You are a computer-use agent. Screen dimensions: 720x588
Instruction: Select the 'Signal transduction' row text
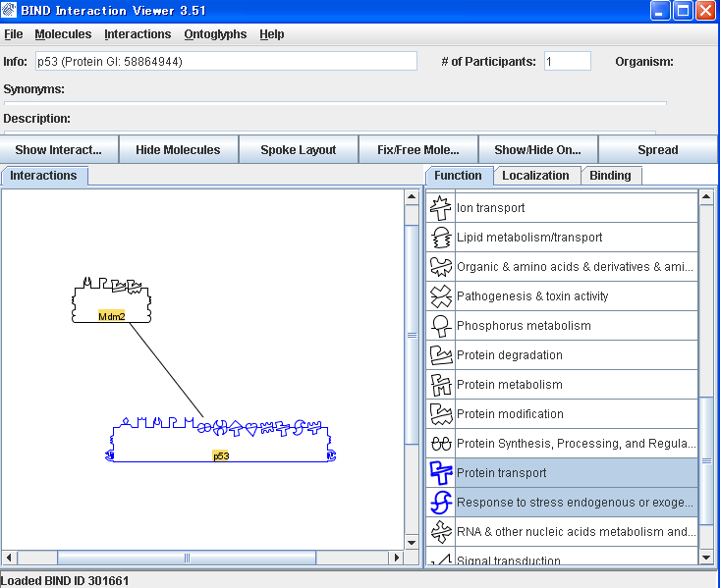coord(509,561)
